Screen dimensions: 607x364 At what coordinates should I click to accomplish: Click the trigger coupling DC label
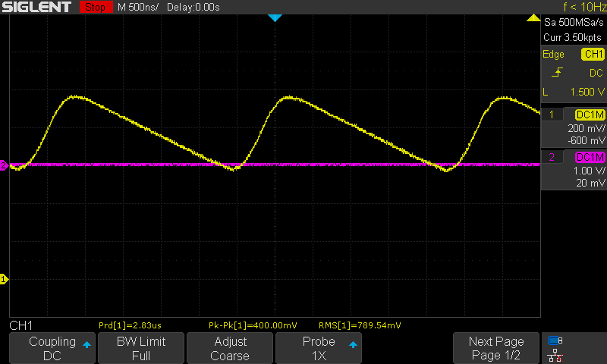tap(596, 73)
